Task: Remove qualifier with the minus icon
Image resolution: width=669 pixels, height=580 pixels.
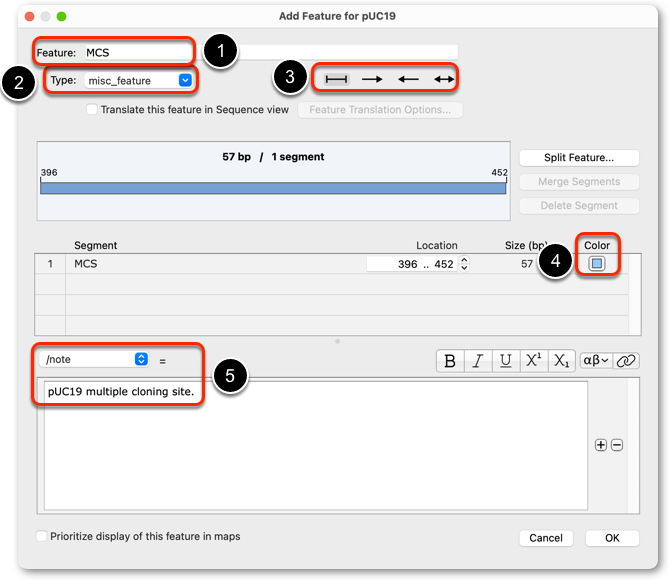Action: coord(617,445)
